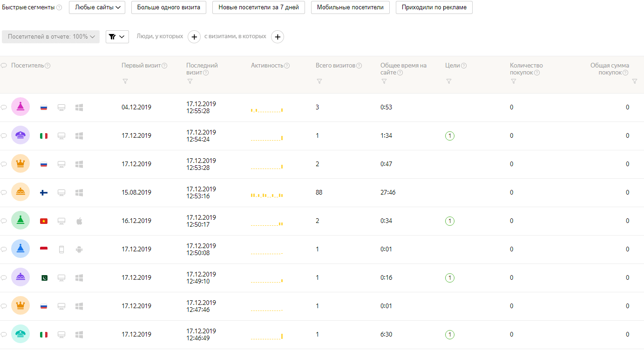644x351 pixels.
Task: Click comment icon for the 12:53:16 visitor
Action: [x=4, y=192]
